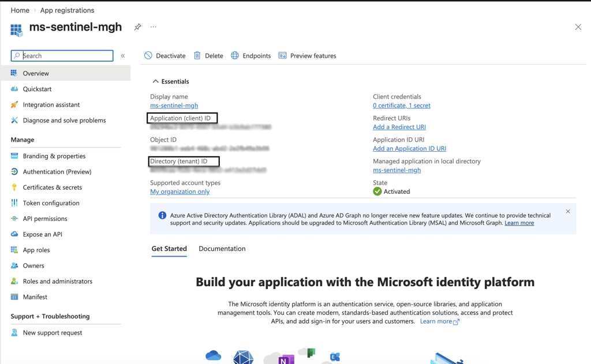Click Manifest icon in sidebar
Screen dimensions: 591x364
[x=14, y=297]
